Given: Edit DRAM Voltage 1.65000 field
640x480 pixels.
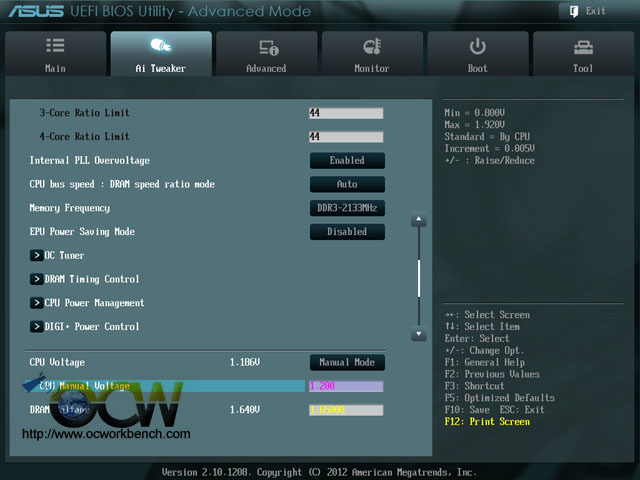Looking at the screenshot, I should 346,410.
